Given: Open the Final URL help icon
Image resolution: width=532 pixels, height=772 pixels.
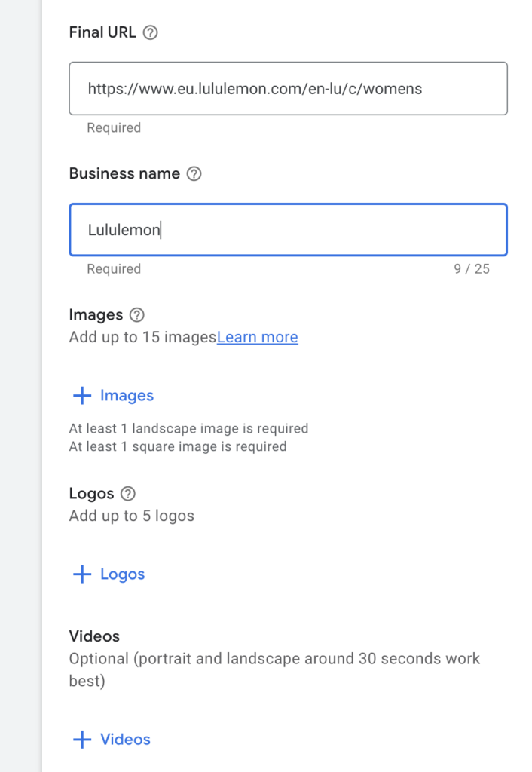Looking at the screenshot, I should 150,32.
